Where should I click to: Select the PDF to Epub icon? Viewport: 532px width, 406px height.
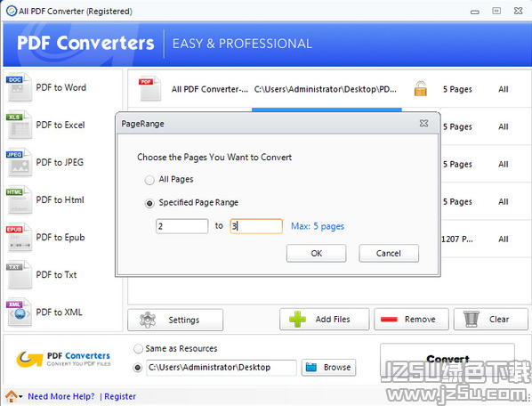19,238
